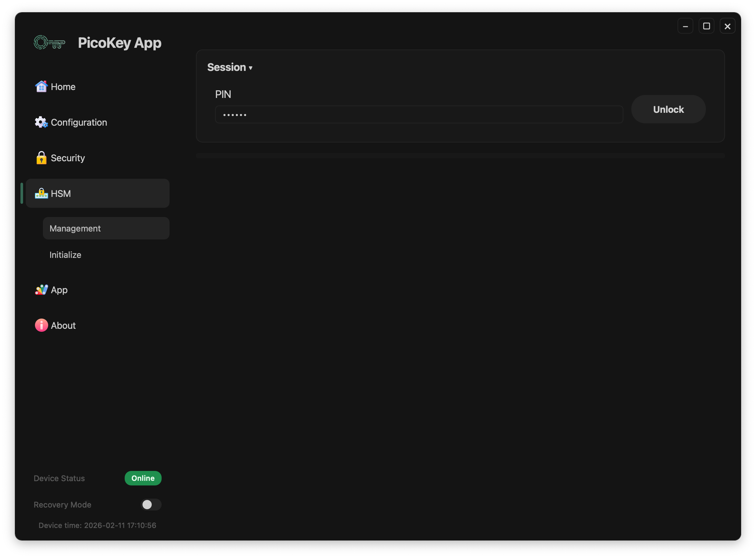Go to the Security page label
This screenshot has height=558, width=756.
(68, 158)
